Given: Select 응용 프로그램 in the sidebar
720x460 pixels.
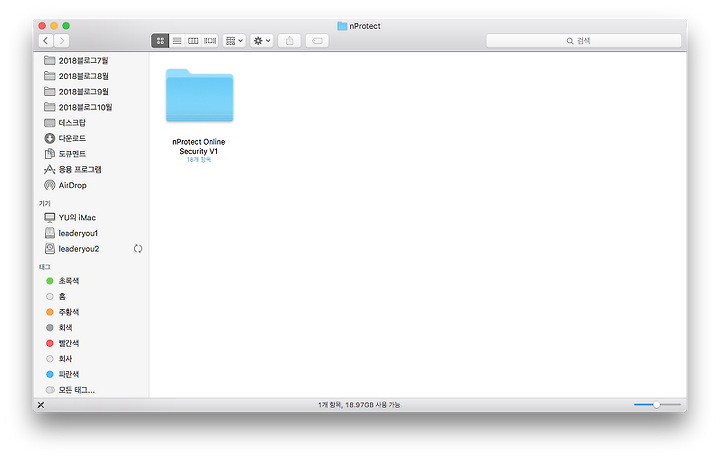Looking at the screenshot, I should tap(92, 169).
